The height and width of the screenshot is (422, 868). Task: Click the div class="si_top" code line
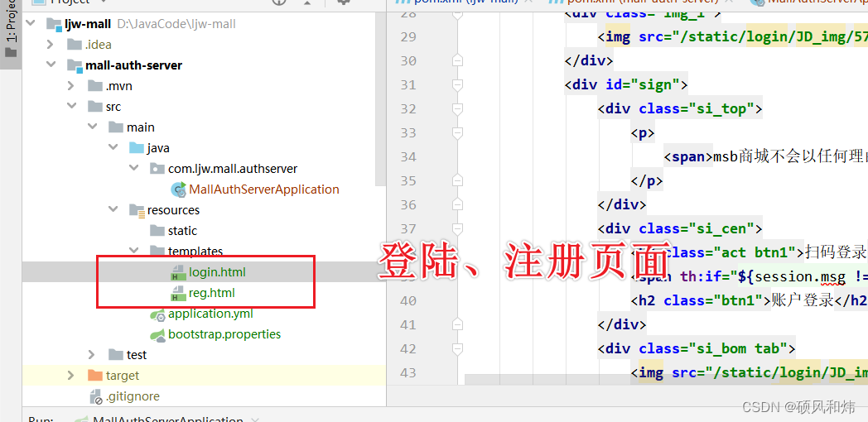680,108
